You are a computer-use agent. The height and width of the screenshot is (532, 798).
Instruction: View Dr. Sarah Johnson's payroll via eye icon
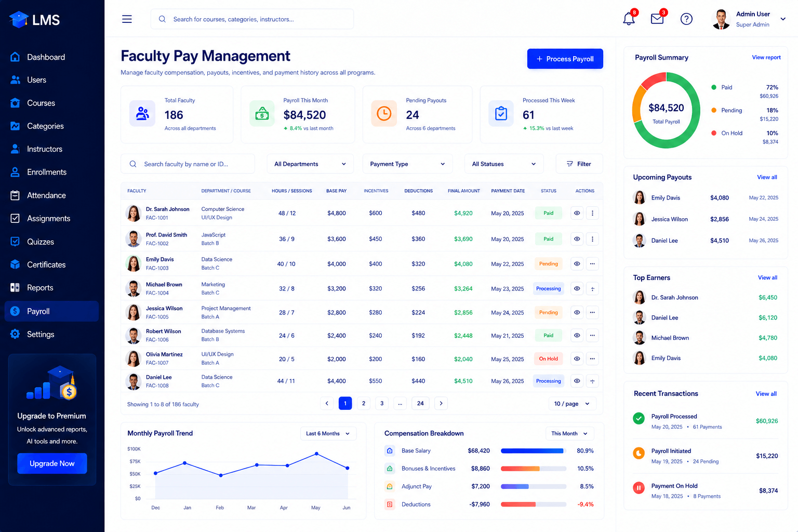pos(577,213)
